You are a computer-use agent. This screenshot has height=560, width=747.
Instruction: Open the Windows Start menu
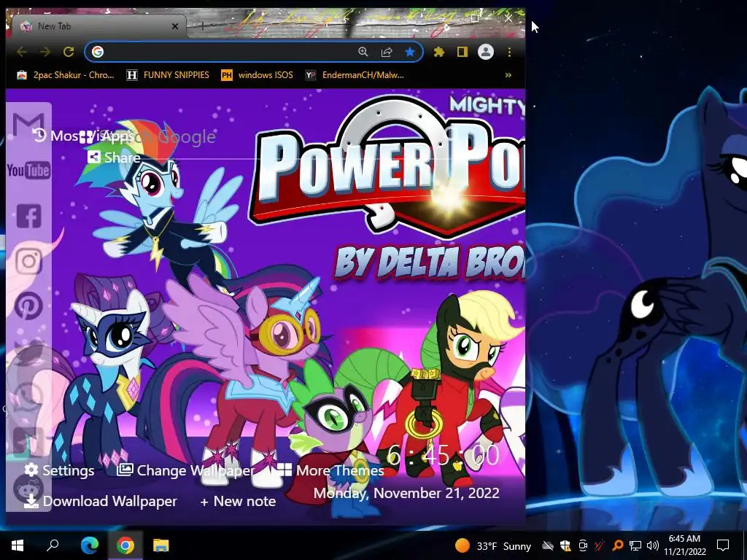click(18, 545)
